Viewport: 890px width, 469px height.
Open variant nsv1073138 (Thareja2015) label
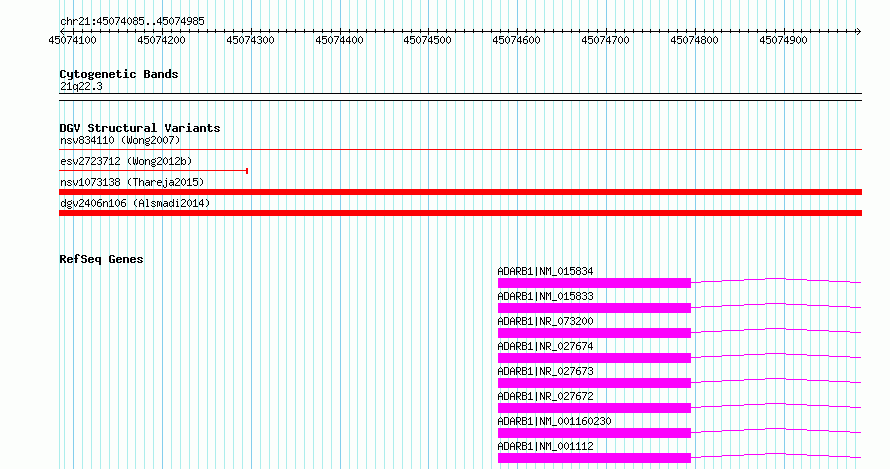click(x=132, y=182)
